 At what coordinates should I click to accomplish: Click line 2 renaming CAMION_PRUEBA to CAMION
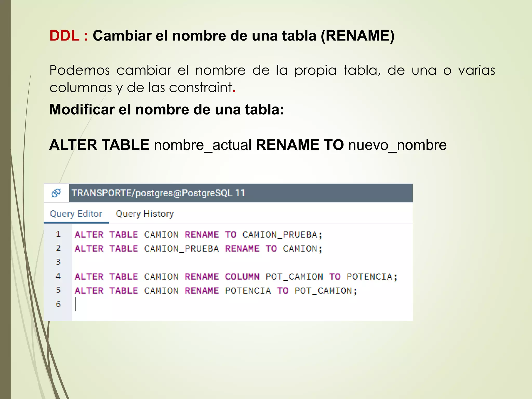tap(198, 249)
